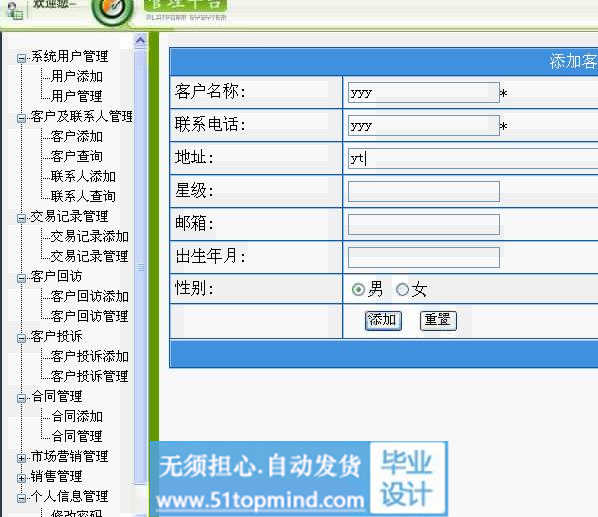Click the 添加 submit button
598x517 pixels.
[383, 320]
